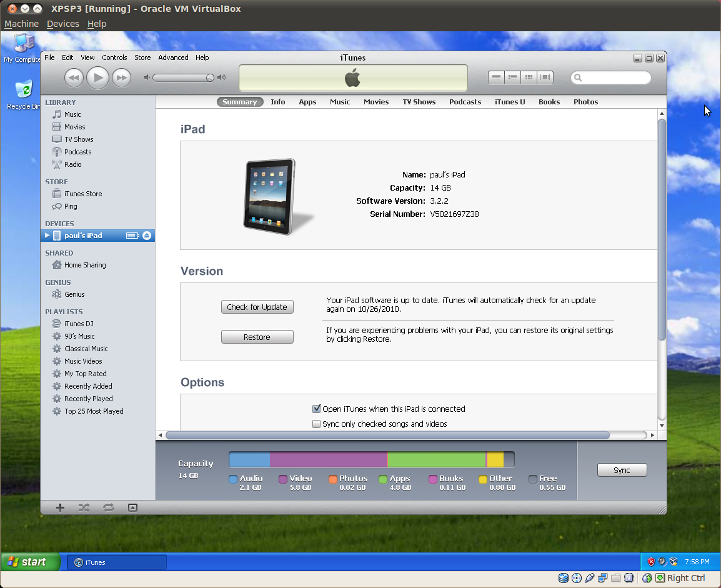Viewport: 721px width, 588px height.
Task: Open the iTunes DJ playlist icon
Action: [x=57, y=324]
